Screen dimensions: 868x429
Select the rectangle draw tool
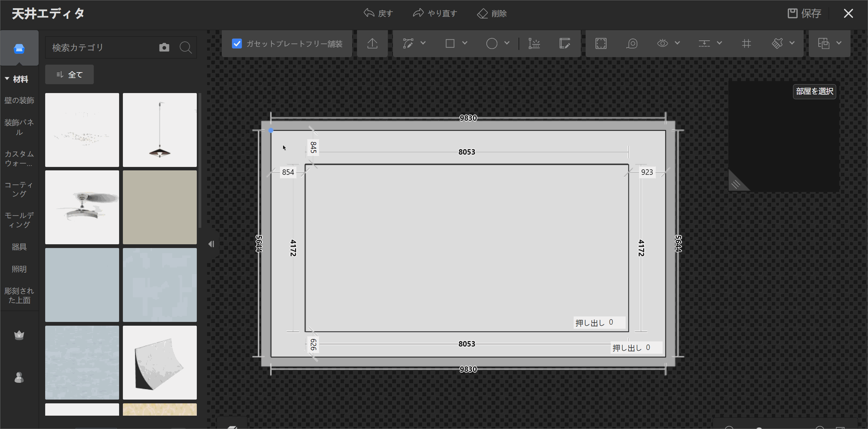click(450, 43)
